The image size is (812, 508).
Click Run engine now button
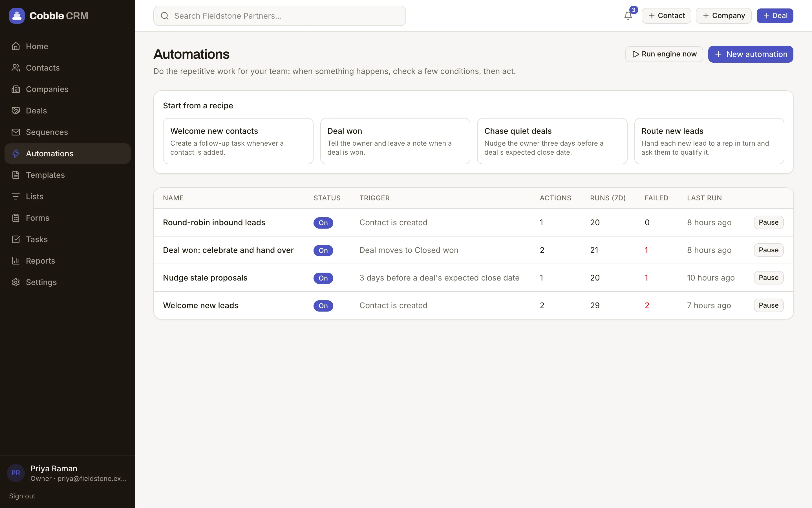664,54
